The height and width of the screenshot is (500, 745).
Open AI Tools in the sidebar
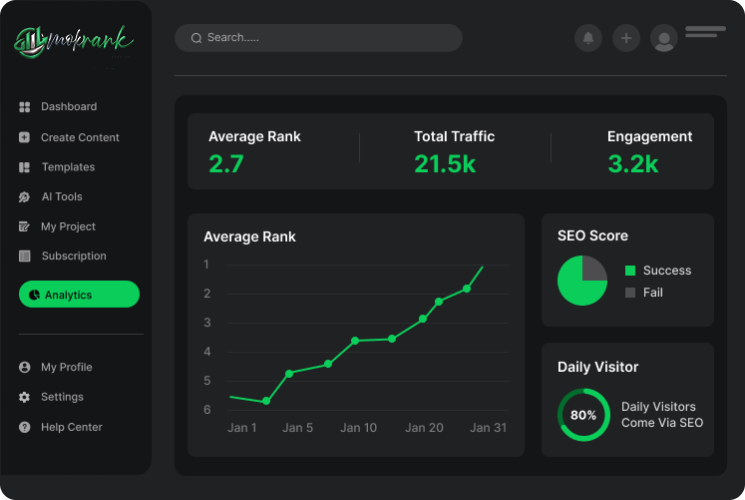[51, 197]
